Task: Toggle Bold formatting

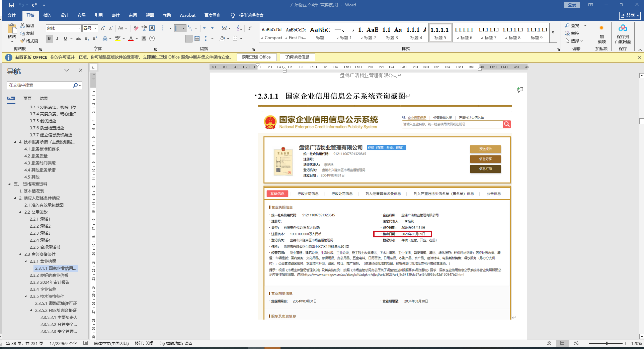Action: pos(50,38)
